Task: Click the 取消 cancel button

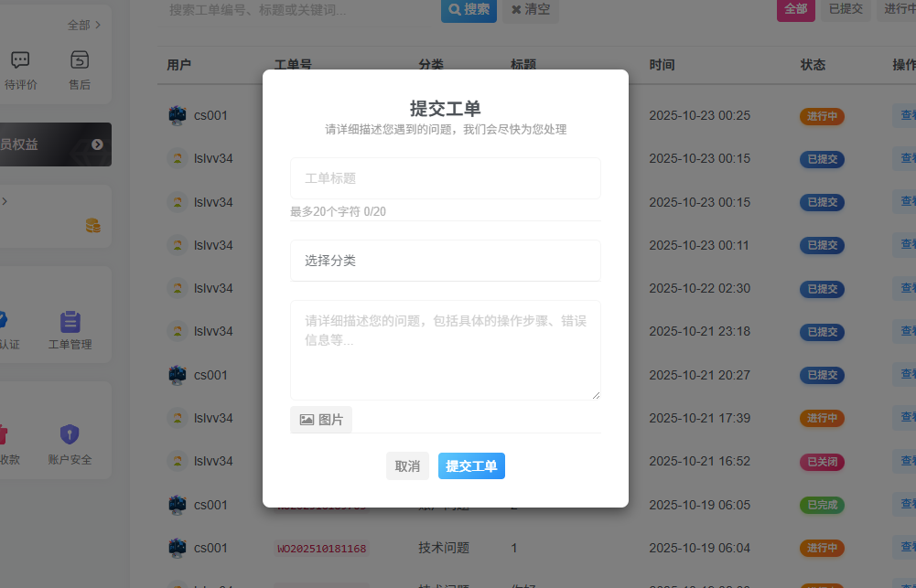Action: pos(407,465)
